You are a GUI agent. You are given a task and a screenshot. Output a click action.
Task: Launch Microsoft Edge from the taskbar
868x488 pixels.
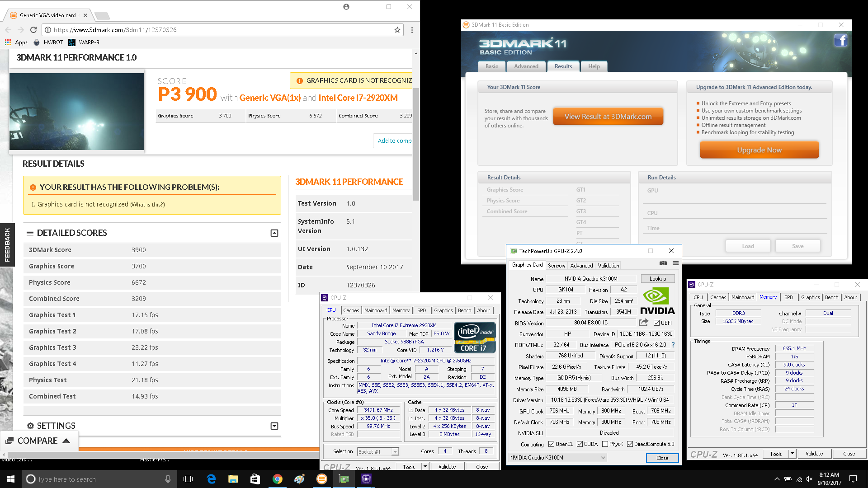pos(211,479)
